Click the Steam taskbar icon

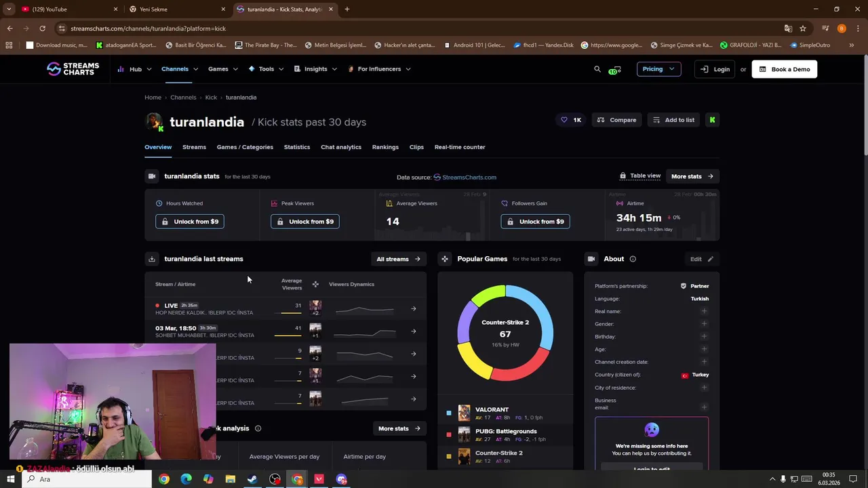[252, 479]
